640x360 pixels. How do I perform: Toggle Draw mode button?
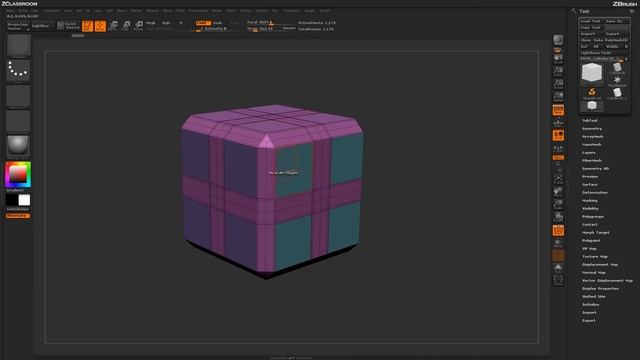(100, 26)
